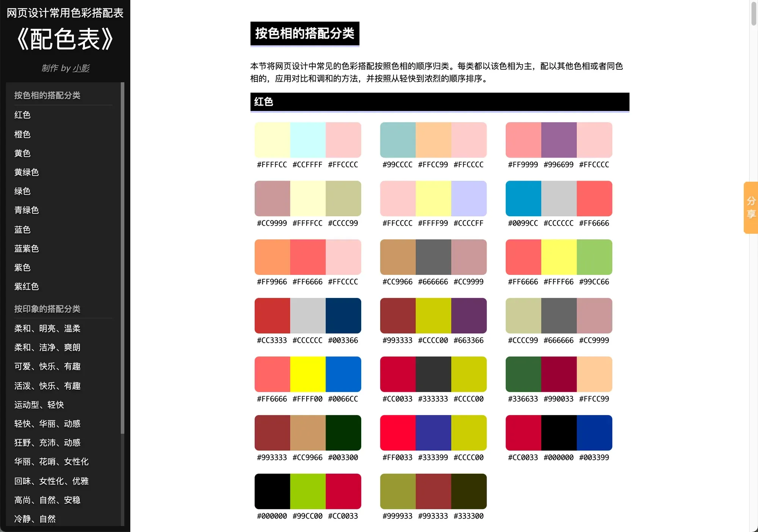Image resolution: width=758 pixels, height=532 pixels.
Task: Open 华丽、花哨、女性化 category
Action: coord(52,462)
